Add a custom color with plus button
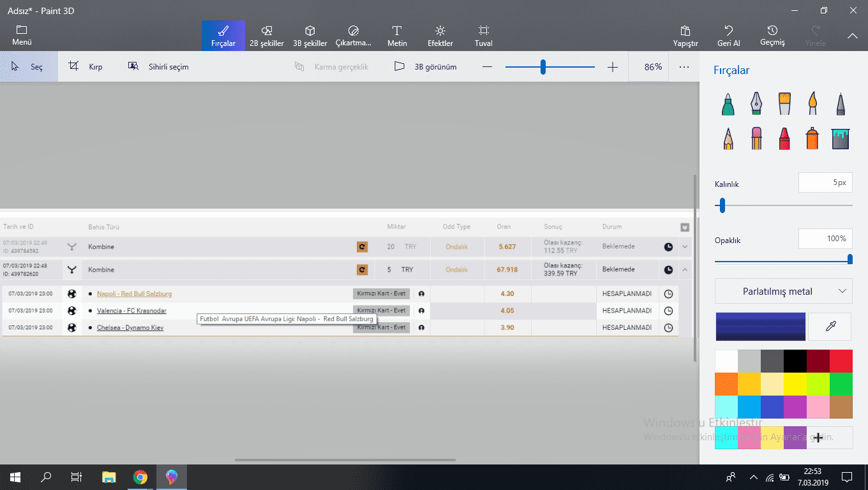The height and width of the screenshot is (490, 868). 818,438
